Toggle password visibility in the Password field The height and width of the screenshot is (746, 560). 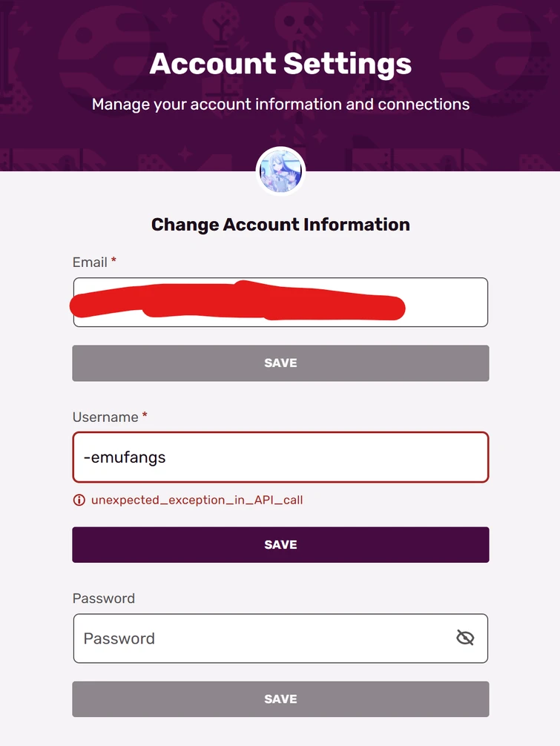point(465,638)
